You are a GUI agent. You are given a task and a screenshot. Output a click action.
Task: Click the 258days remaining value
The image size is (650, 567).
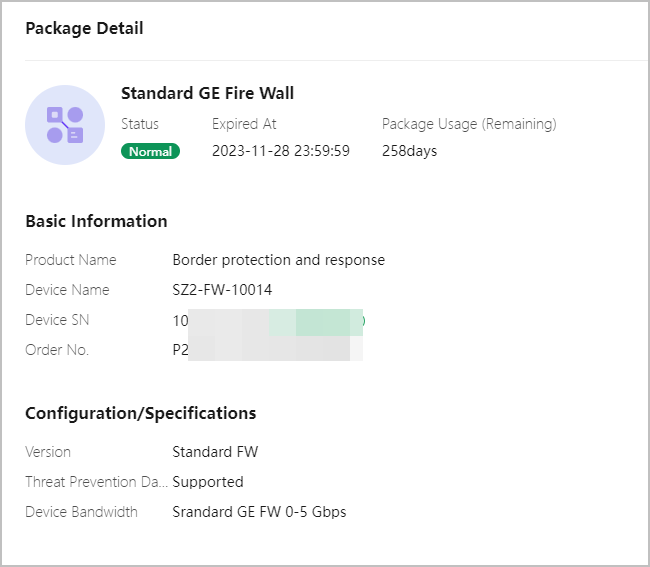pos(409,151)
